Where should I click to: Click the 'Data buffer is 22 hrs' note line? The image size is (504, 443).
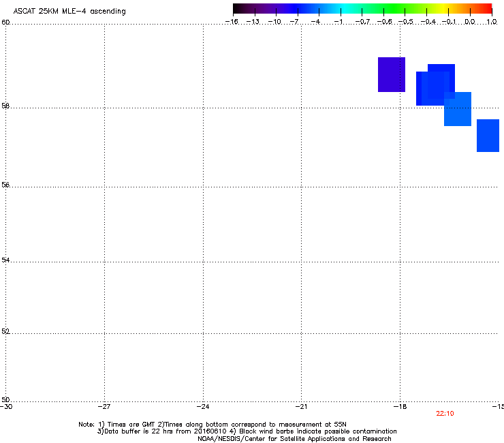[247, 431]
